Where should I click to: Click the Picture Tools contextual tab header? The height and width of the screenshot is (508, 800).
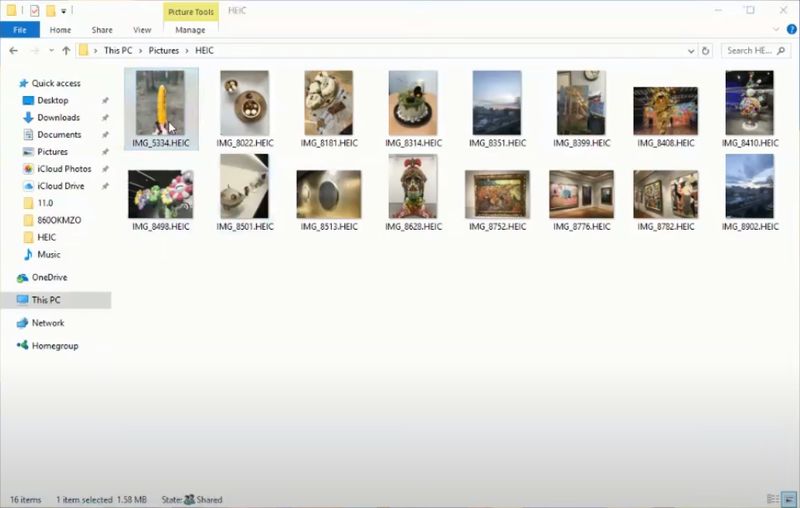point(191,12)
